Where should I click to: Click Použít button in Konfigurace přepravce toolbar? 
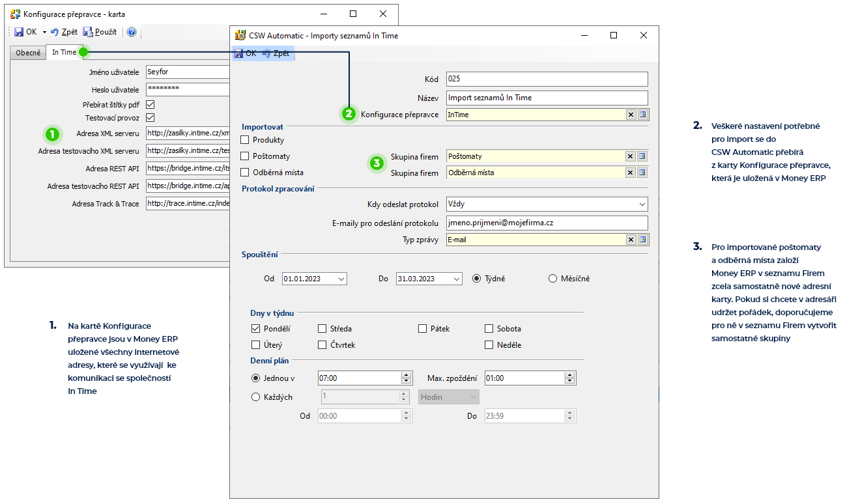(100, 32)
